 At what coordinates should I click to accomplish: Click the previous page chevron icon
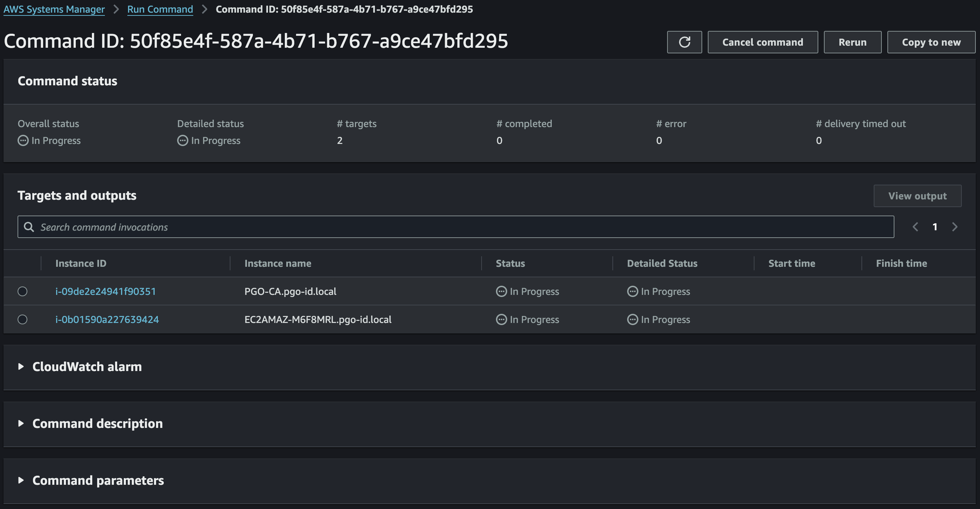(x=915, y=226)
